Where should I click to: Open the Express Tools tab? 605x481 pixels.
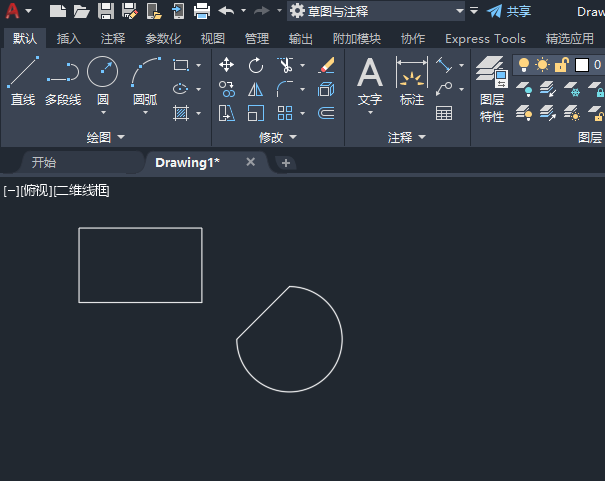point(485,39)
